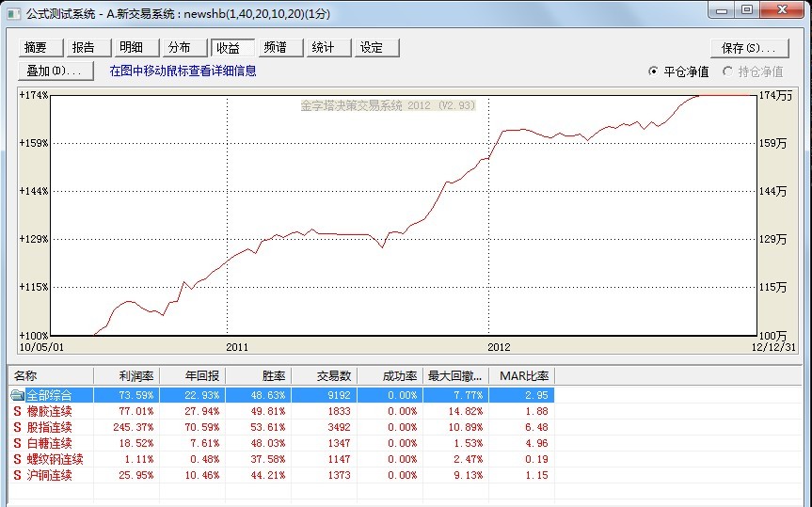812x507 pixels.
Task: Select the 全部综合 row name
Action: (x=49, y=395)
